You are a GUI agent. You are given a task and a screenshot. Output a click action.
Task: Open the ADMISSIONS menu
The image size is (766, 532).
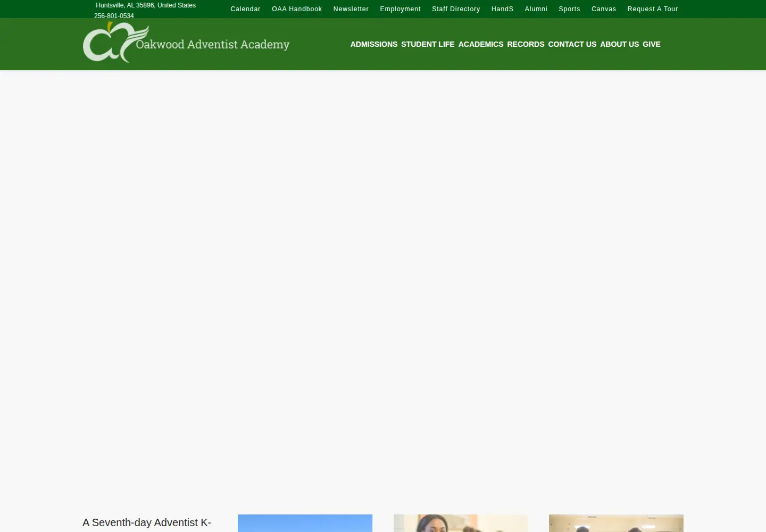374,44
